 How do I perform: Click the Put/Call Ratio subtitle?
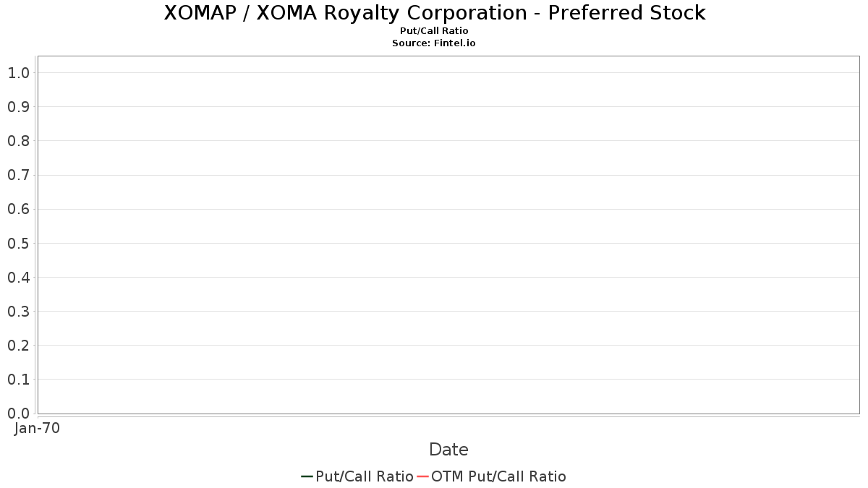(x=434, y=31)
